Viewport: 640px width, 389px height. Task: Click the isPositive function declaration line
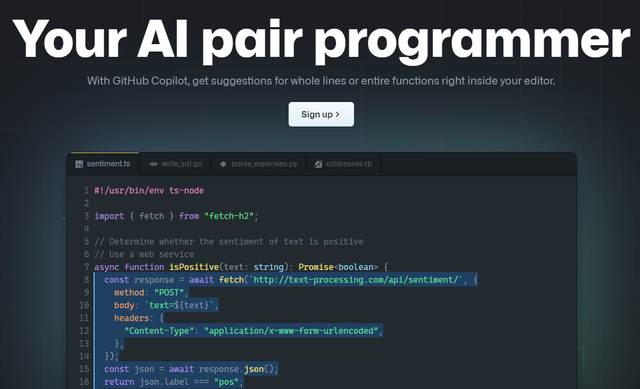(x=241, y=267)
